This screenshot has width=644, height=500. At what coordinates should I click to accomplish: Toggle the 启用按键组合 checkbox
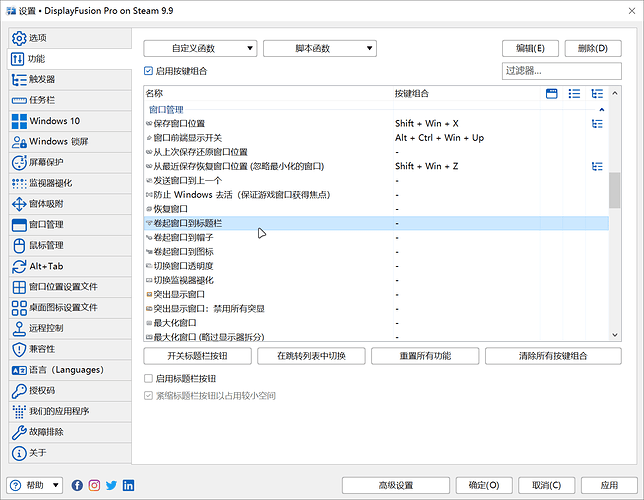coord(148,71)
